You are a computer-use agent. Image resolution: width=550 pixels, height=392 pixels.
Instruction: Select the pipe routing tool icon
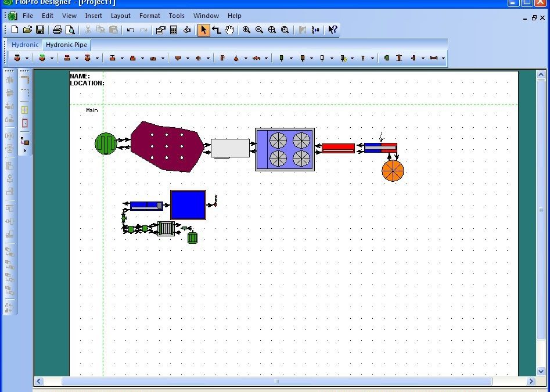click(216, 30)
